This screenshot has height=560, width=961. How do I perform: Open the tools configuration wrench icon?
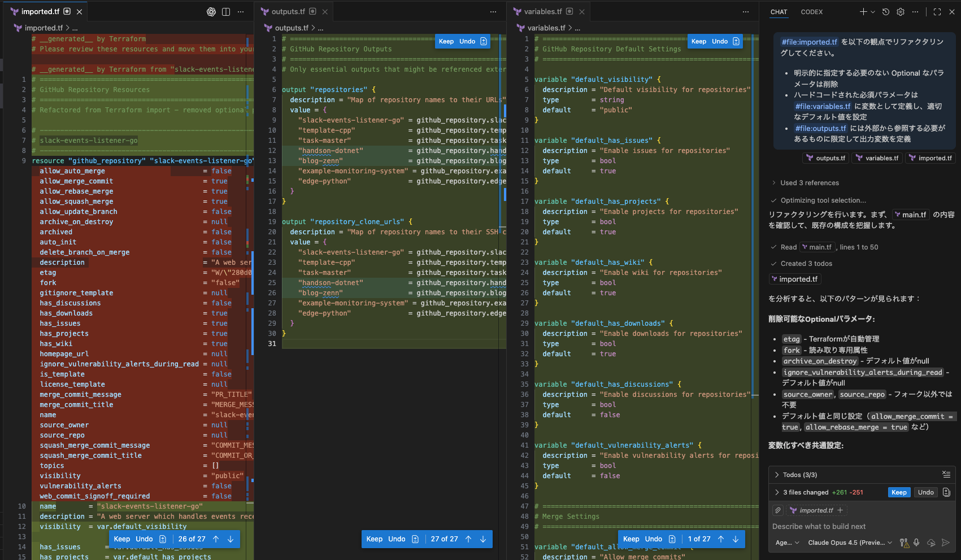point(903,542)
